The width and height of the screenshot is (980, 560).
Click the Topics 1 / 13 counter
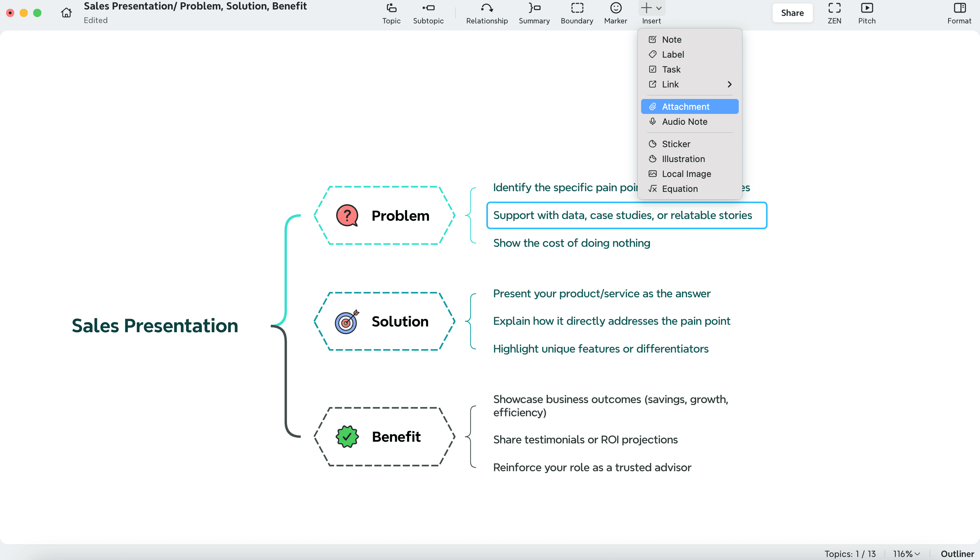[x=850, y=554]
